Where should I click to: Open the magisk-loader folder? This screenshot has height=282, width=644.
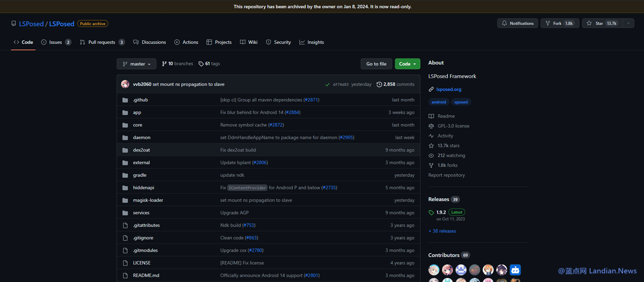148,200
